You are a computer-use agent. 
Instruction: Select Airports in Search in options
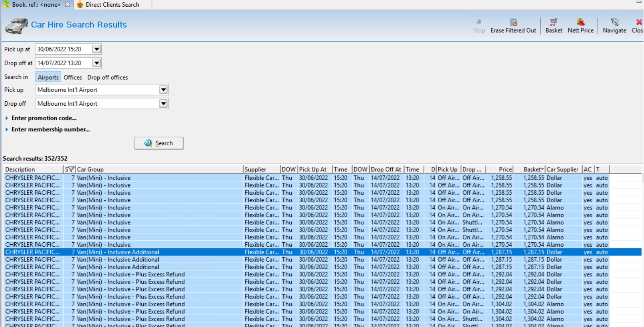pyautogui.click(x=48, y=77)
